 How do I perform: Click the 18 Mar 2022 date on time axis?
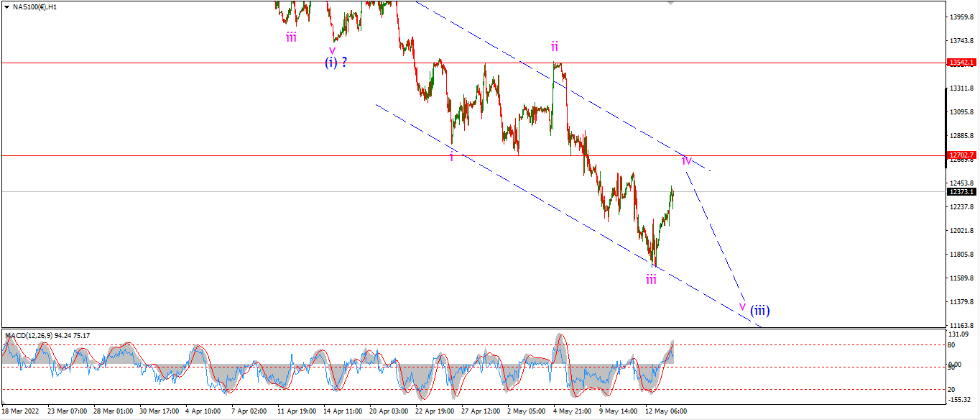(22, 411)
